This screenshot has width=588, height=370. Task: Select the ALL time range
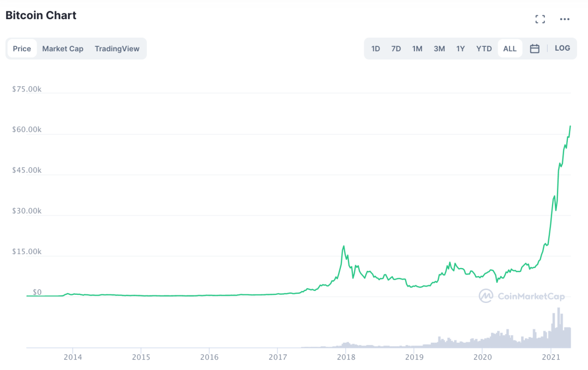tap(510, 48)
